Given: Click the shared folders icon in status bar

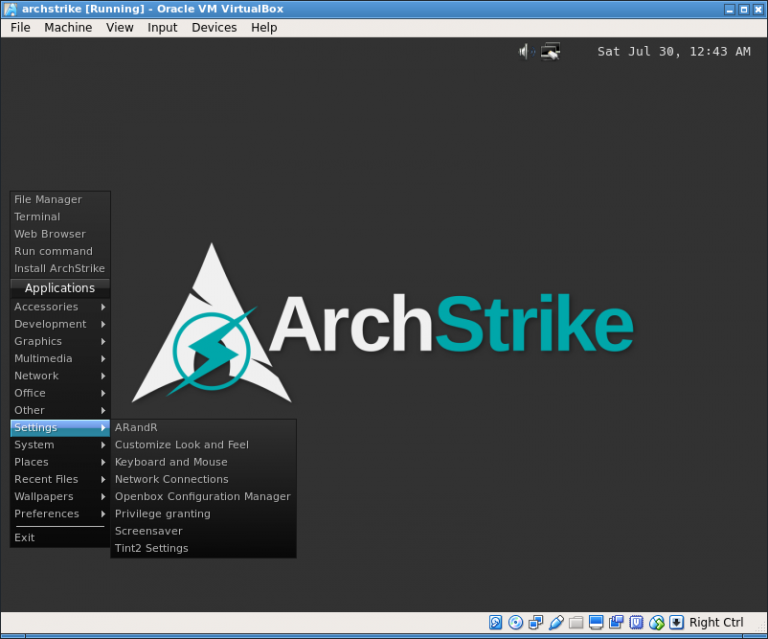Looking at the screenshot, I should (x=576, y=622).
